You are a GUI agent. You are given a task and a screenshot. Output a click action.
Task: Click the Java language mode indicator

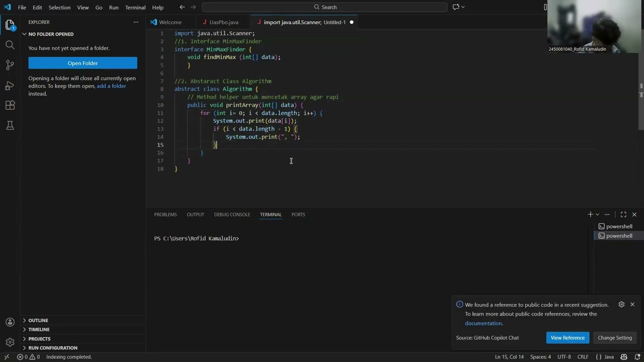pos(609,357)
